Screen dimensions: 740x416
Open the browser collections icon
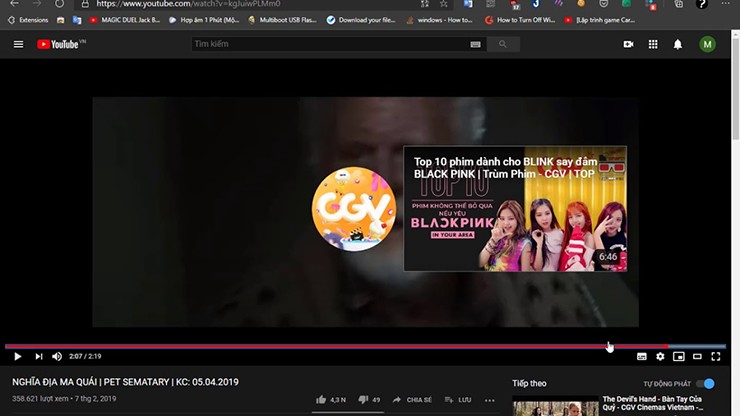679,4
